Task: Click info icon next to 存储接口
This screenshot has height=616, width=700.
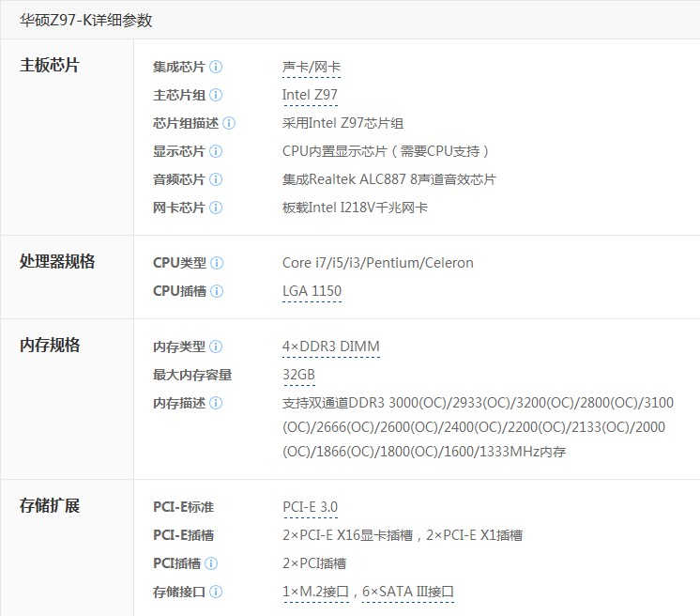Action: click(216, 593)
